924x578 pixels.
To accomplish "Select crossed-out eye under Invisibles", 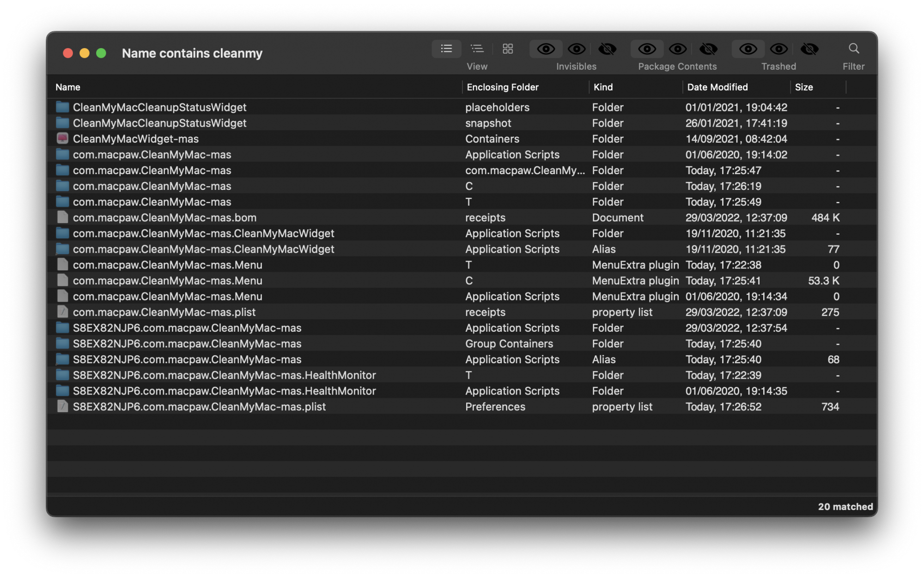I will 607,49.
